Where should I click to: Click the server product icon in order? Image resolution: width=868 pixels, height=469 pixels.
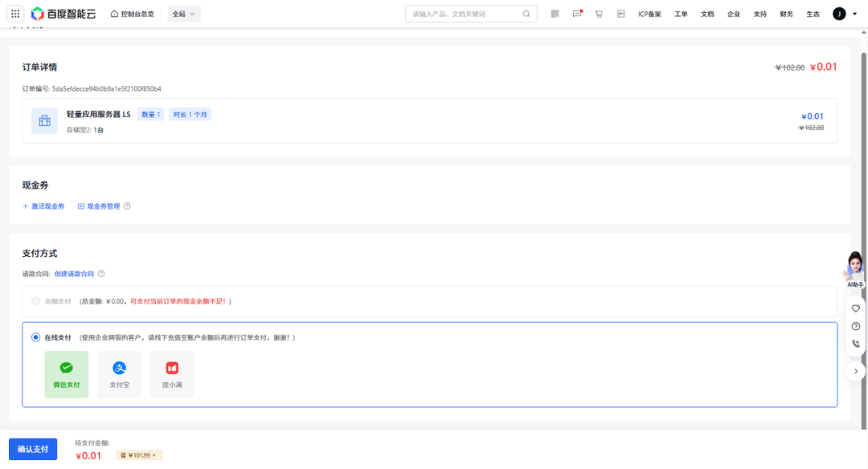tap(44, 120)
